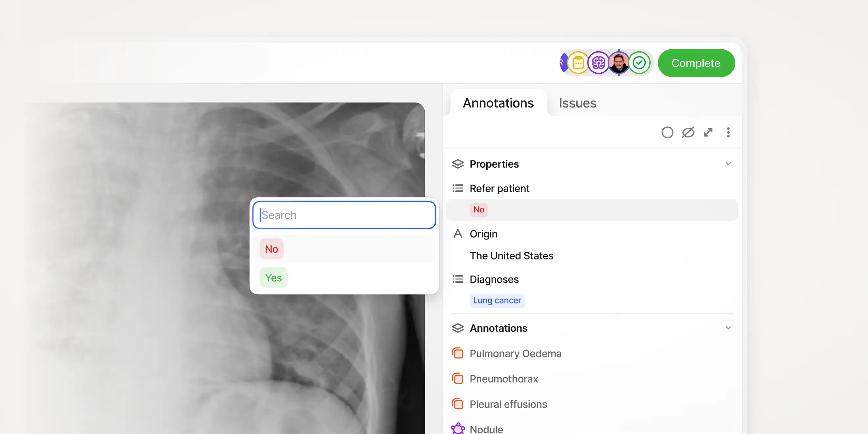Open the Lung cancer diagnosis tag
Viewport: 868px width, 434px height.
click(497, 300)
